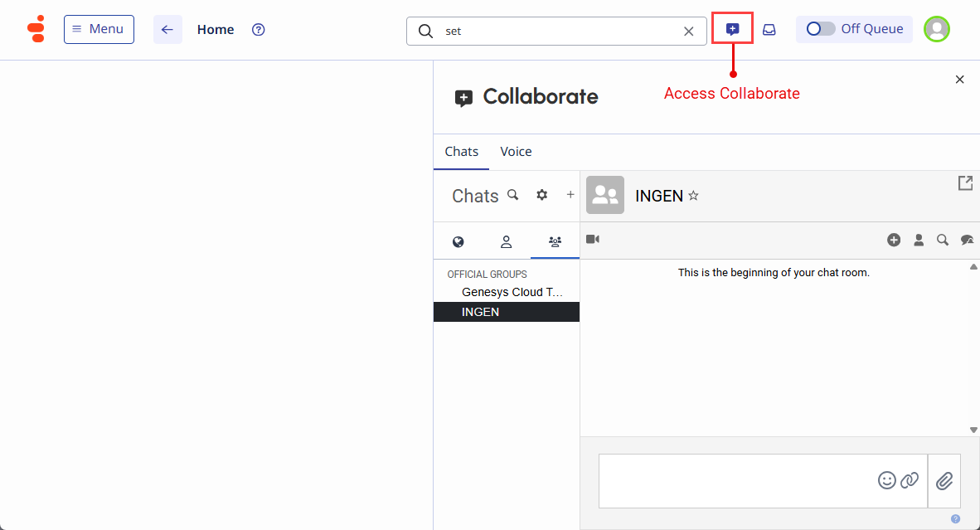Go back with the arrow button
The width and height of the screenshot is (980, 530).
point(167,30)
